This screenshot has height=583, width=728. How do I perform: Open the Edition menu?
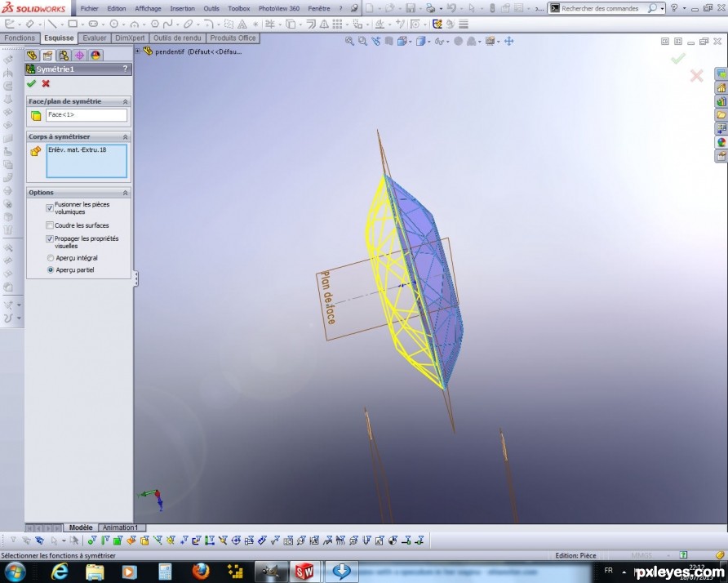coord(117,8)
